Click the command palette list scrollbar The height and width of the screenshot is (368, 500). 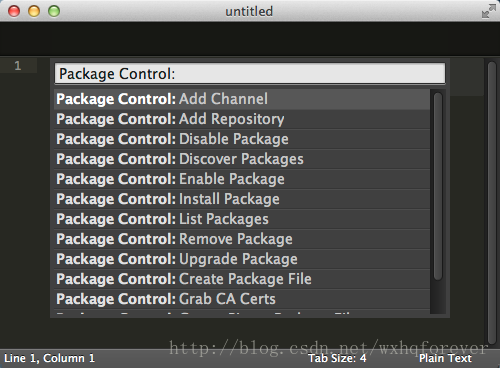(438, 186)
